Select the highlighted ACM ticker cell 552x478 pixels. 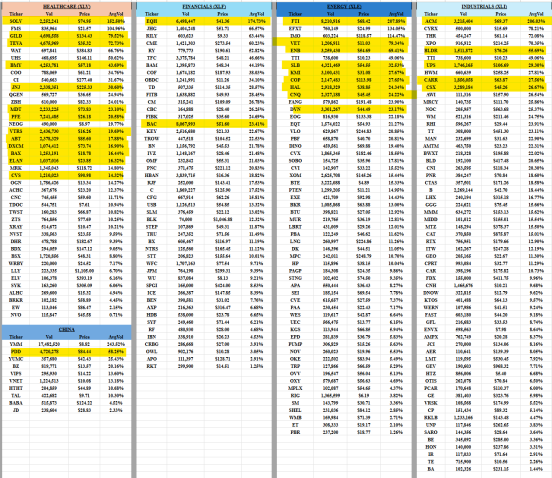pyautogui.click(x=431, y=21)
